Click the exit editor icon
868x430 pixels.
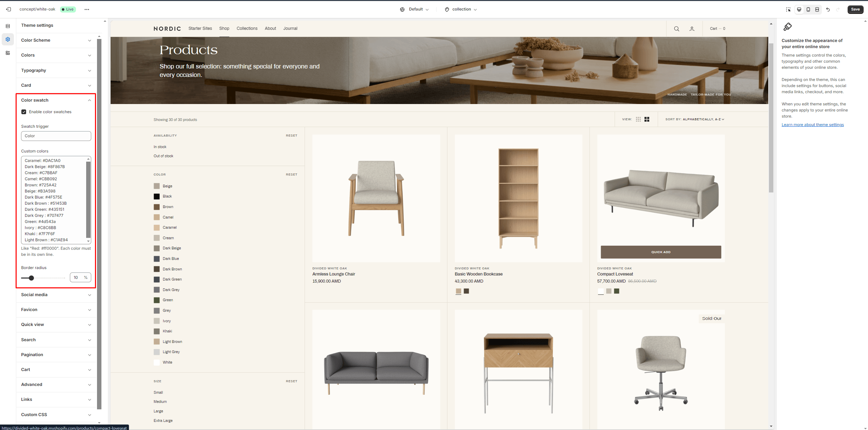(8, 9)
